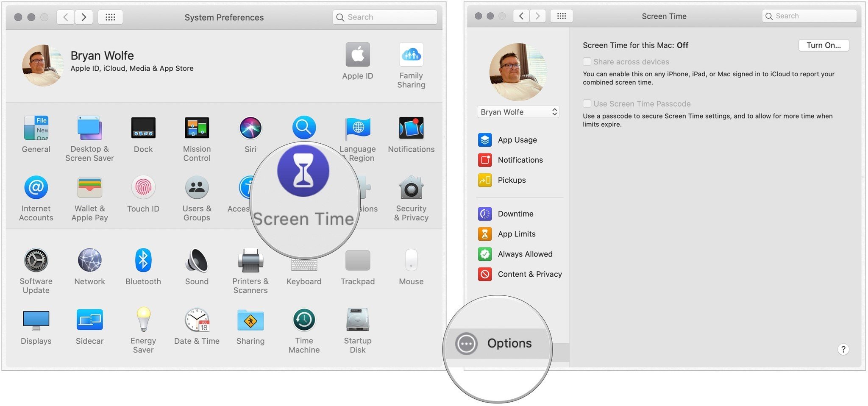
Task: Open Touch ID preferences
Action: click(143, 194)
